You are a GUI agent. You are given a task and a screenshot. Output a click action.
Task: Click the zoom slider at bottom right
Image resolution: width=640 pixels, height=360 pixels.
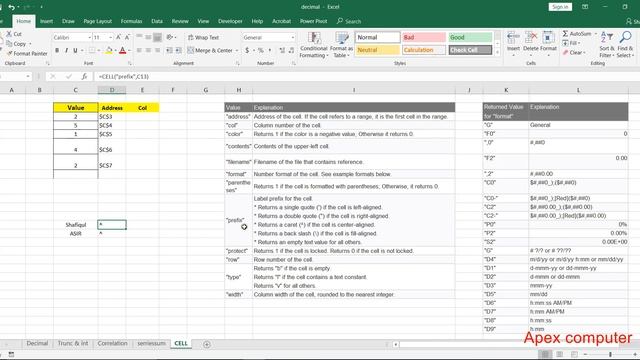(x=610, y=354)
